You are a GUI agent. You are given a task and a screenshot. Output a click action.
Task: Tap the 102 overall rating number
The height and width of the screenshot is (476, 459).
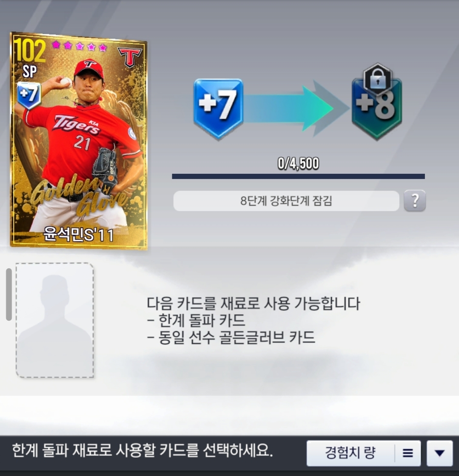tap(30, 51)
